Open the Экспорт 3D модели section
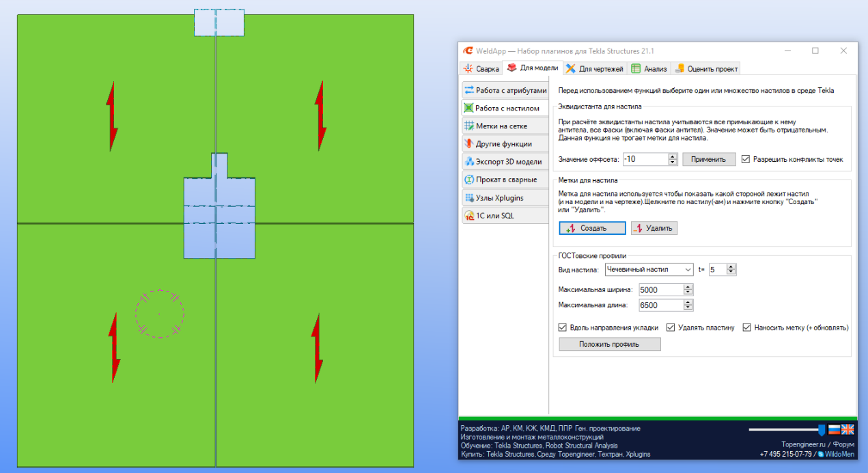868x473 pixels. click(x=505, y=162)
